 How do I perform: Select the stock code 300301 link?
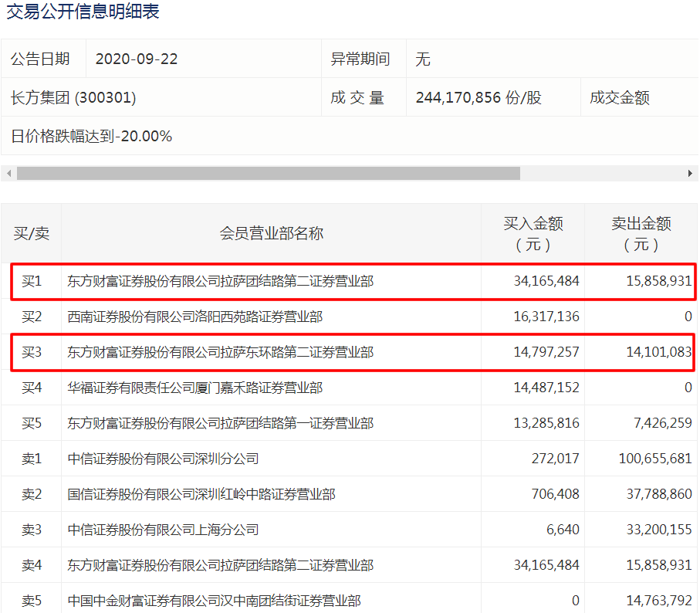pos(73,97)
